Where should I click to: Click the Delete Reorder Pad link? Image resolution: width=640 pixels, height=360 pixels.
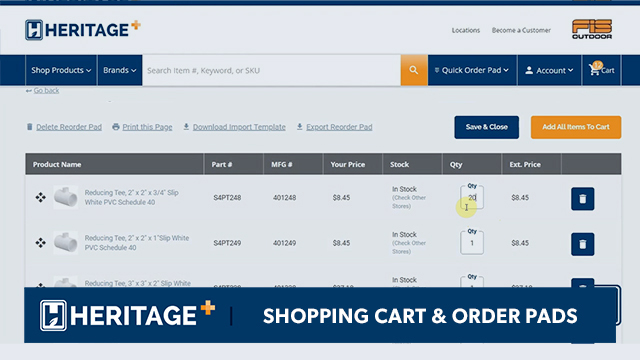click(64, 127)
